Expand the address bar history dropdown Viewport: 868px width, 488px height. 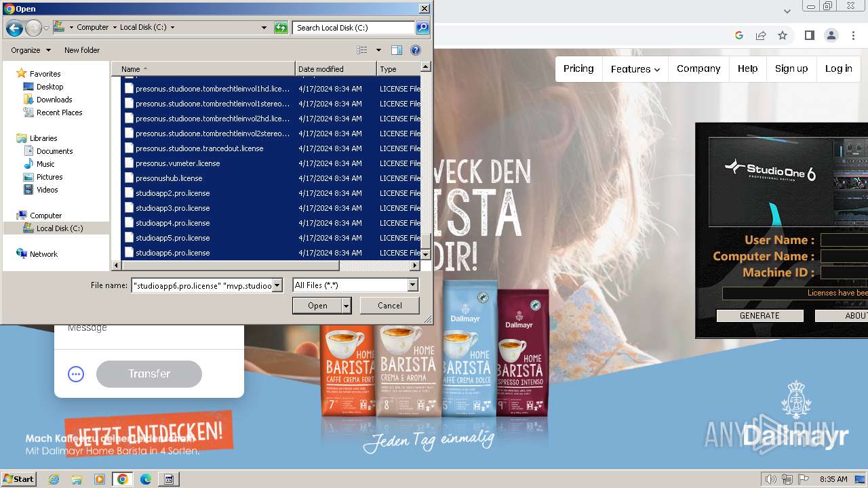(264, 28)
